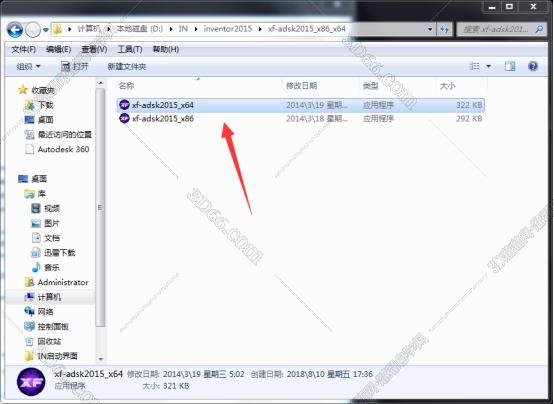Open the 帮助(H) menu
The height and width of the screenshot is (404, 554).
165,49
